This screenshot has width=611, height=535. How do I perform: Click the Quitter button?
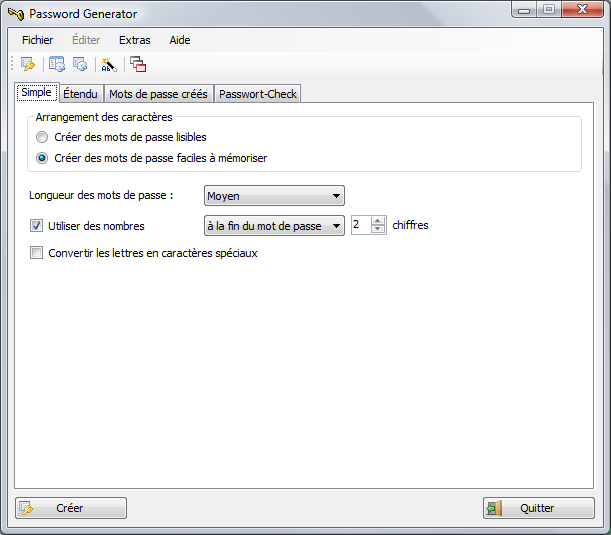pyautogui.click(x=539, y=508)
